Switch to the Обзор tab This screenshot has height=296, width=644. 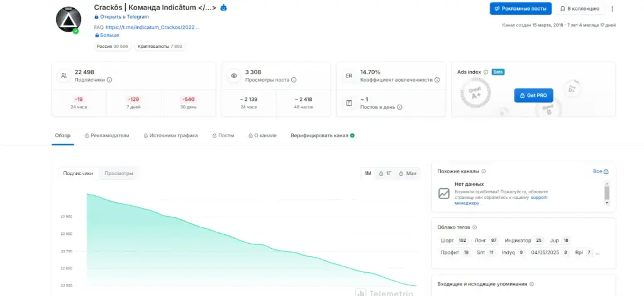63,135
